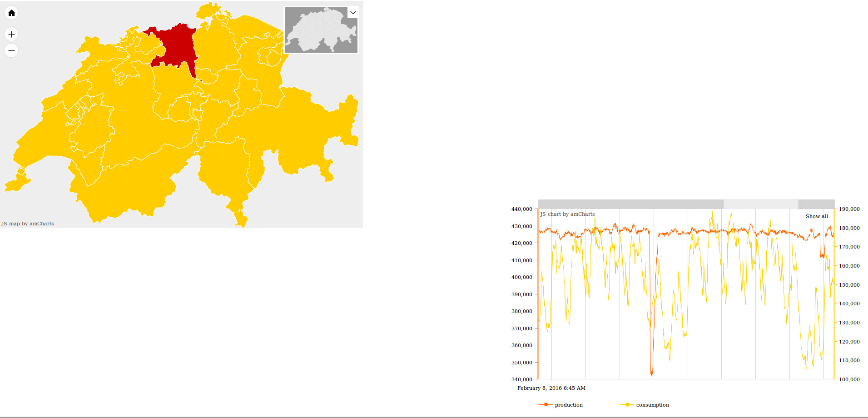Click the orange production legend marker
Viewport: 868px width, 418px height.
click(x=546, y=404)
